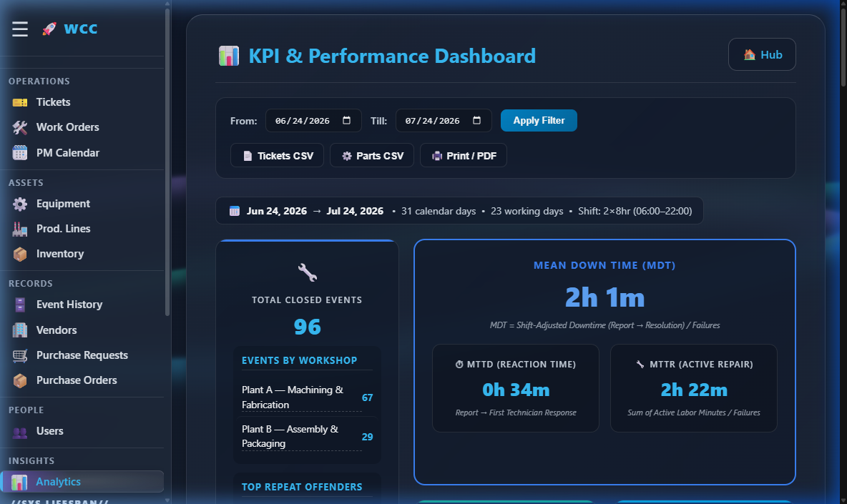This screenshot has width=847, height=504.
Task: Open the Till date calendar picker icon
Action: [x=476, y=120]
